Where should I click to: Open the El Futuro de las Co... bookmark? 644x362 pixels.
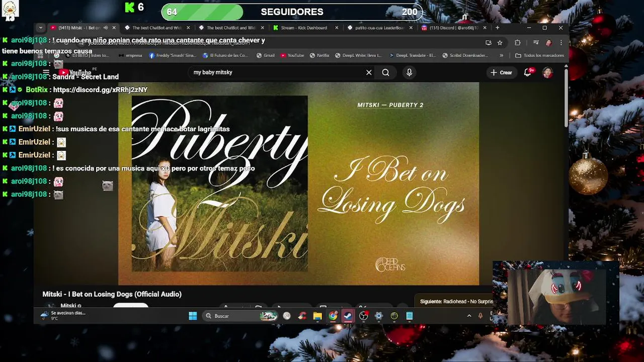[x=225, y=55]
